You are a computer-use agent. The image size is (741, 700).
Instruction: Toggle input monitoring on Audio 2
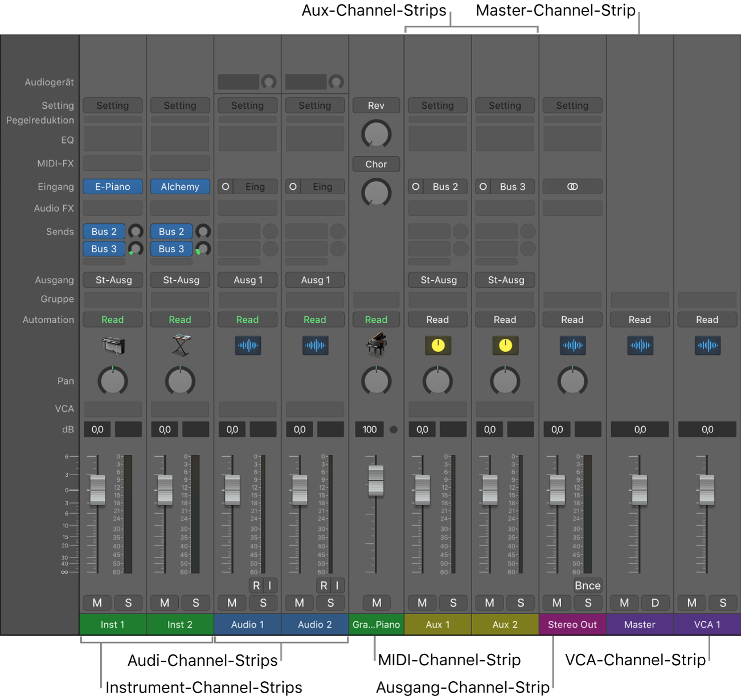point(337,586)
